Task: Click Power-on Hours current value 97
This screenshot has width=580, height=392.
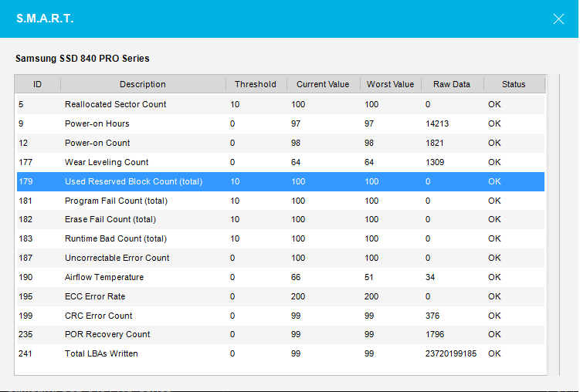Action: point(296,123)
